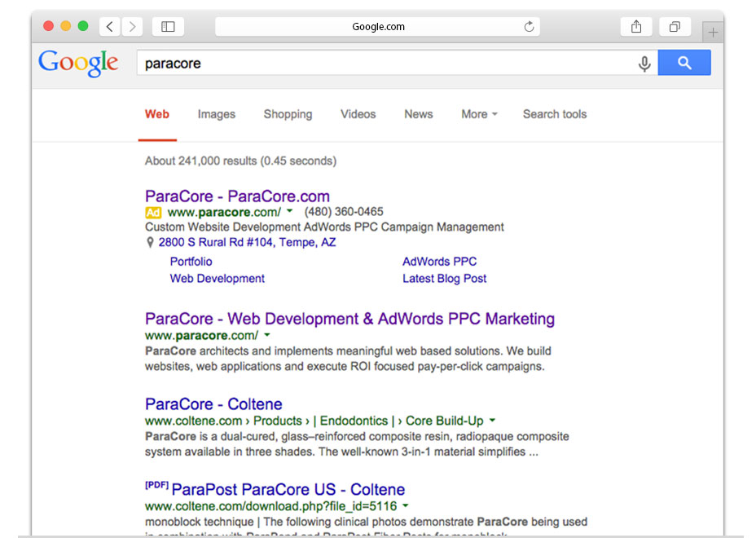The height and width of the screenshot is (538, 756).
Task: Click the blue magnifier search button
Action: click(x=684, y=63)
